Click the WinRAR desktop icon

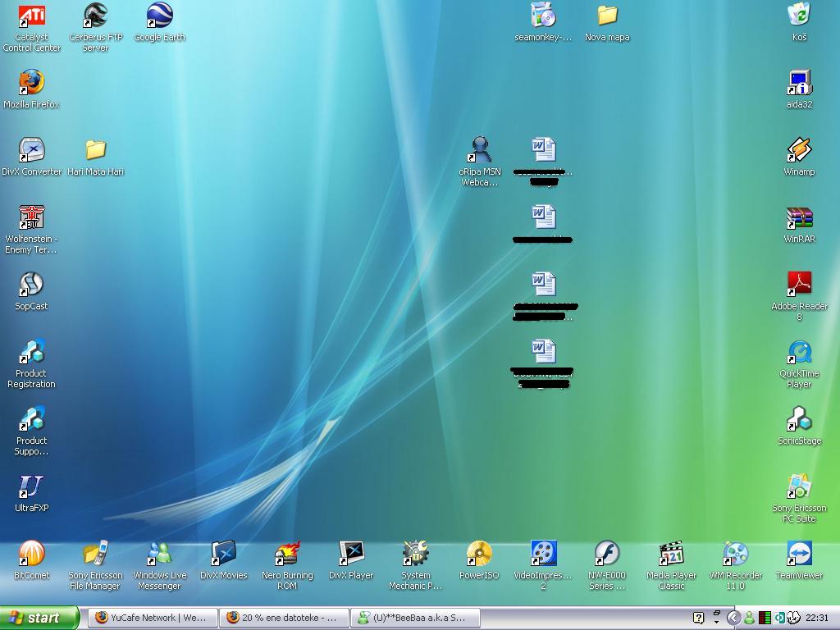pos(799,217)
